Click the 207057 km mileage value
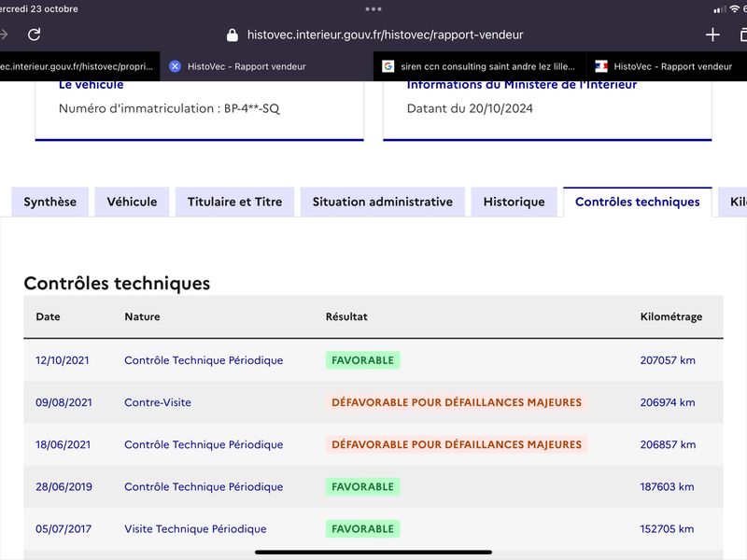The height and width of the screenshot is (560, 747). coord(668,360)
